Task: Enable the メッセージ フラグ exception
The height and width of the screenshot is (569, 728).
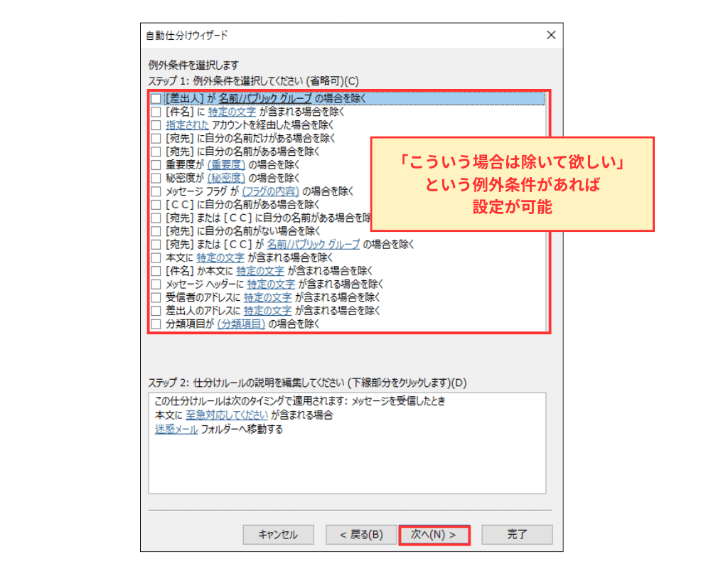Action: coord(155,191)
